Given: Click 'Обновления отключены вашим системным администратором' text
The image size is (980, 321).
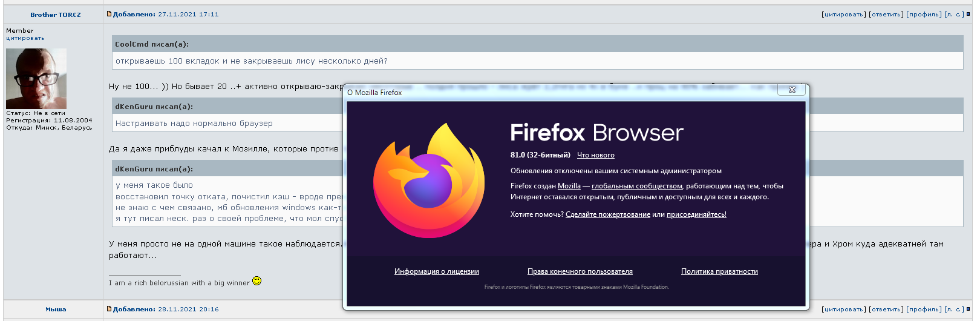Looking at the screenshot, I should [x=616, y=171].
